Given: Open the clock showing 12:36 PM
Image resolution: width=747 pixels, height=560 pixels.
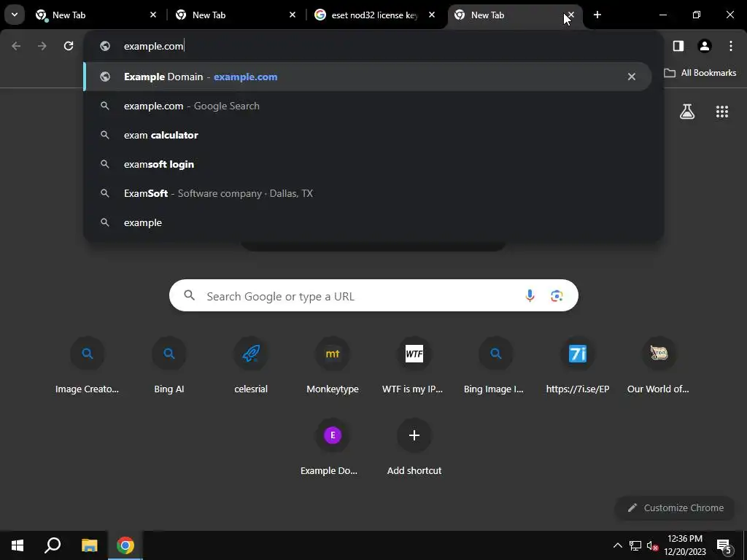Looking at the screenshot, I should pyautogui.click(x=685, y=545).
